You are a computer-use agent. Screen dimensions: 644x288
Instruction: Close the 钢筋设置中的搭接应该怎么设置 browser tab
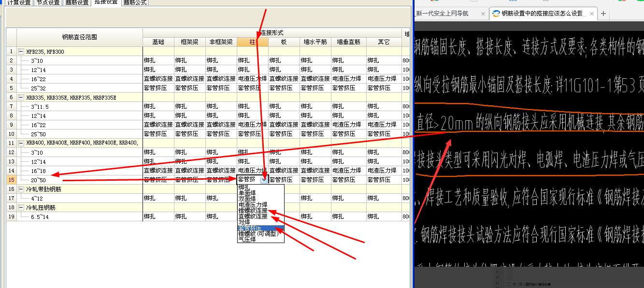[x=591, y=14]
